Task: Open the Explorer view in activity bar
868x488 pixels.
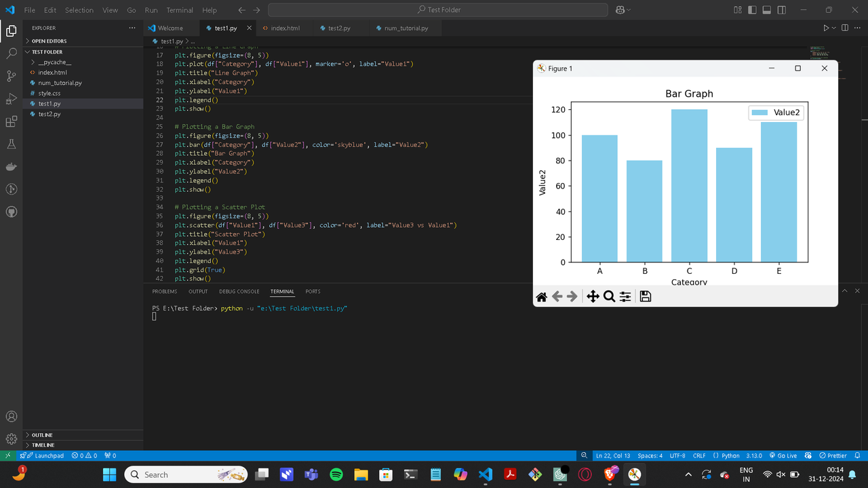Action: (11, 30)
